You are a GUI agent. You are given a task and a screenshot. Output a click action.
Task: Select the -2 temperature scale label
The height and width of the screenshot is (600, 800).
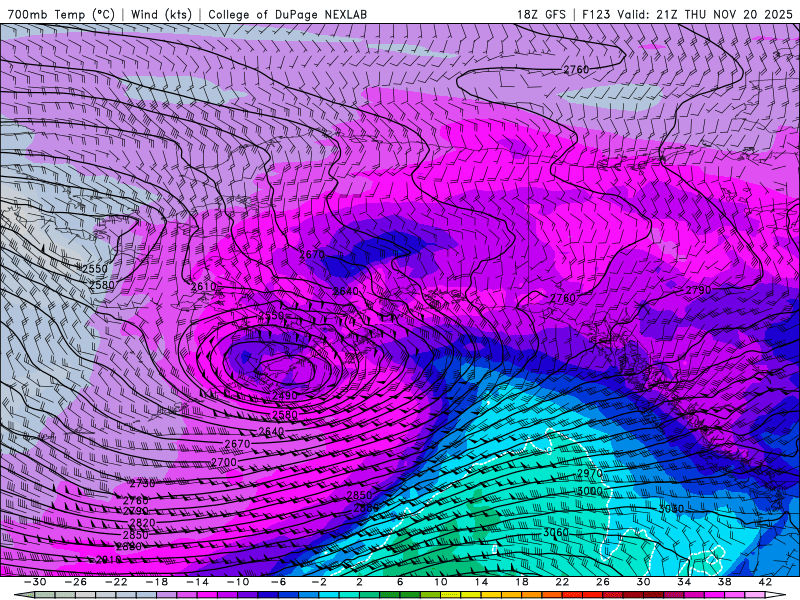(319, 582)
